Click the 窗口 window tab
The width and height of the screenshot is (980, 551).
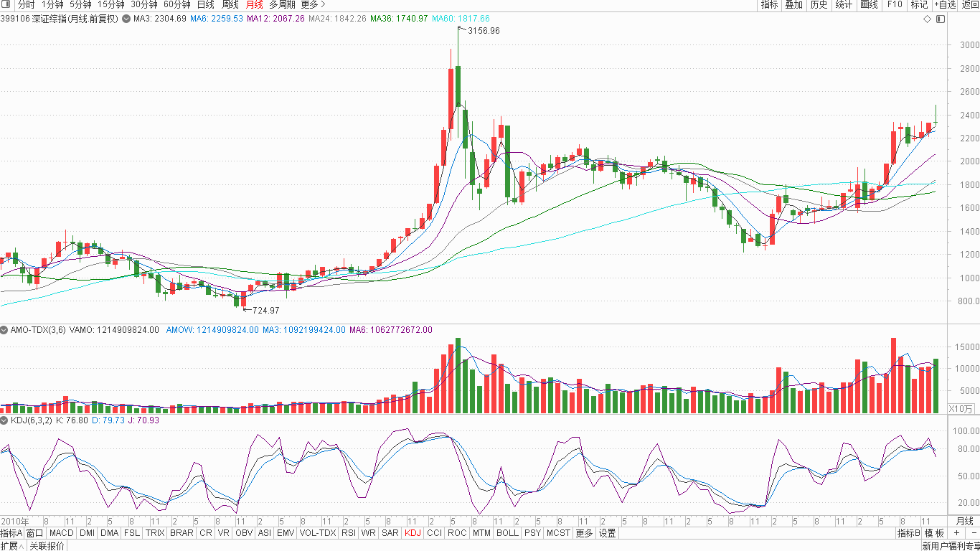35,533
